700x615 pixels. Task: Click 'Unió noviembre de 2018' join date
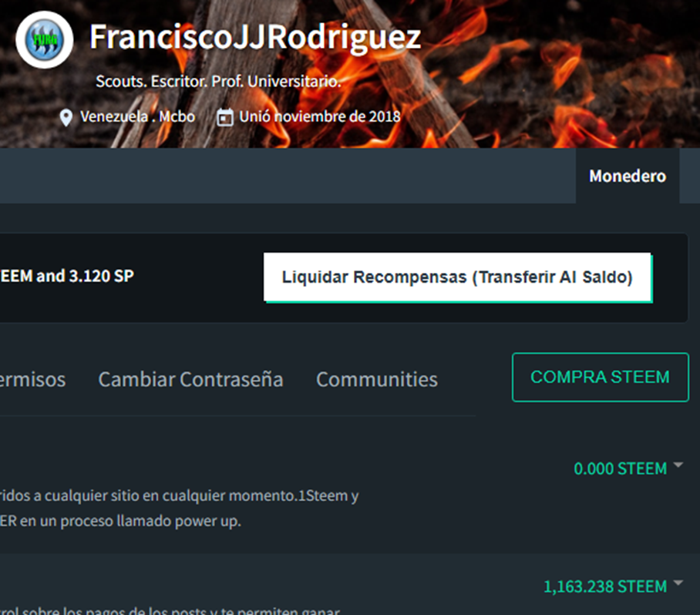[320, 116]
